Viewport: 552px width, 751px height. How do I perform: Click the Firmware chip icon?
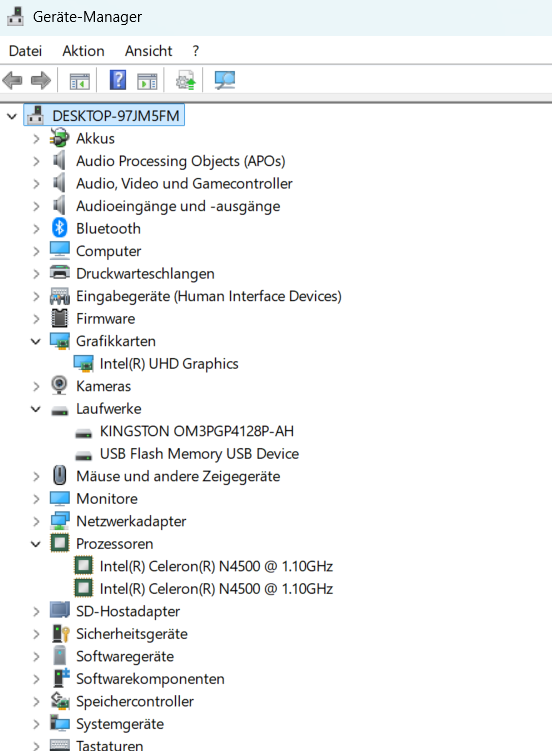pos(59,318)
